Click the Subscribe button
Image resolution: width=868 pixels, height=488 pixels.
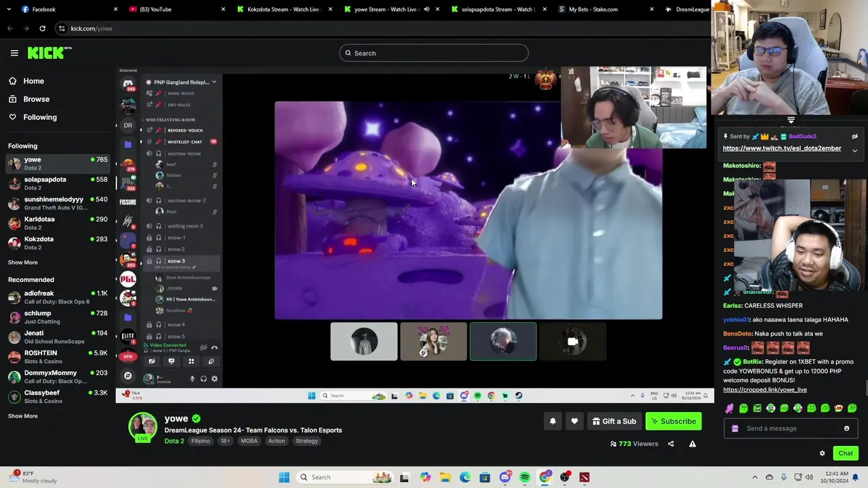tap(673, 422)
